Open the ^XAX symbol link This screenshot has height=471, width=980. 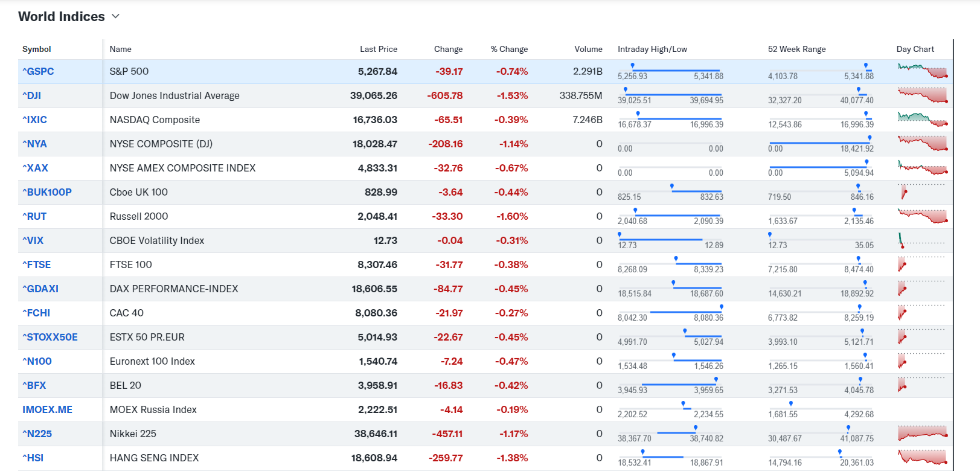click(35, 168)
